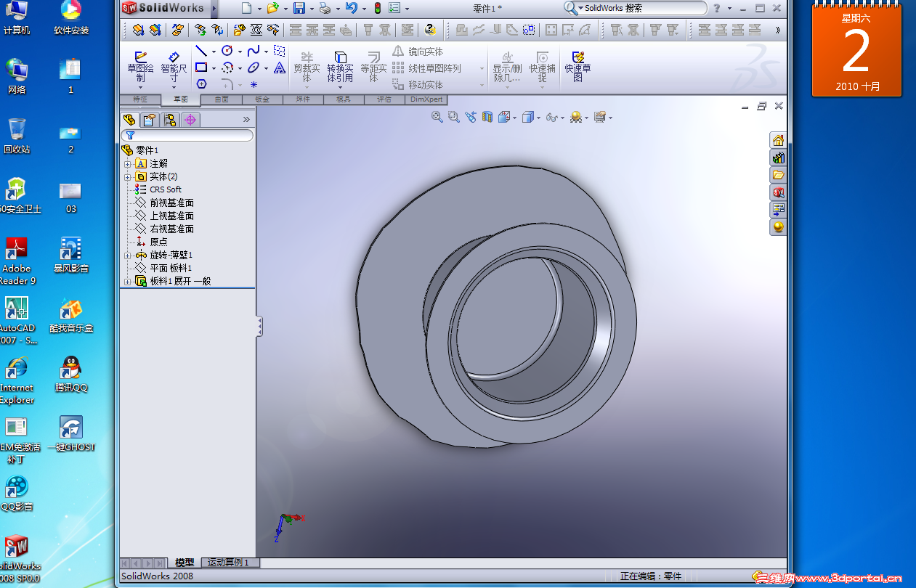916x588 pixels.
Task: Switch to the 钣金 sheet metal tab
Action: tap(262, 99)
